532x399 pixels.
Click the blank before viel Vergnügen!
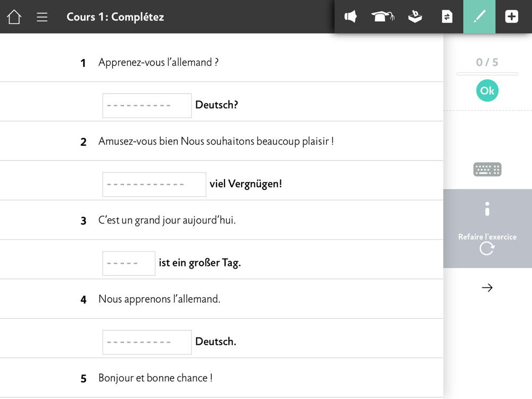(154, 185)
